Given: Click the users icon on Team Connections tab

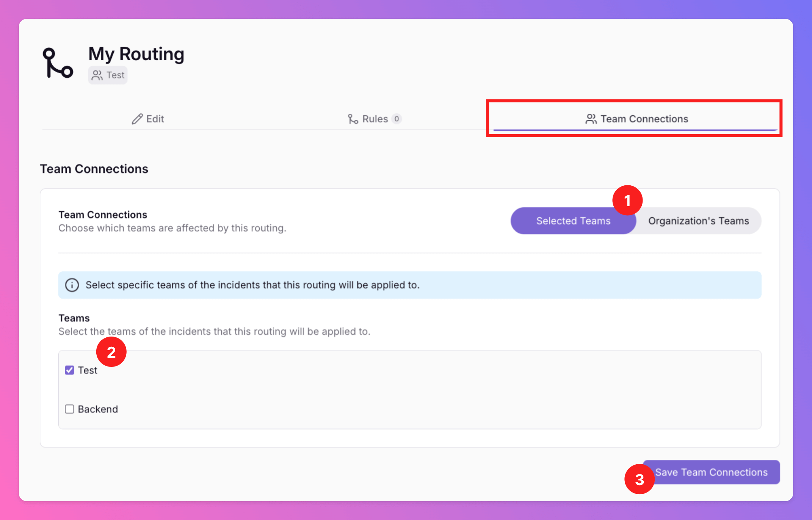Looking at the screenshot, I should click(591, 119).
